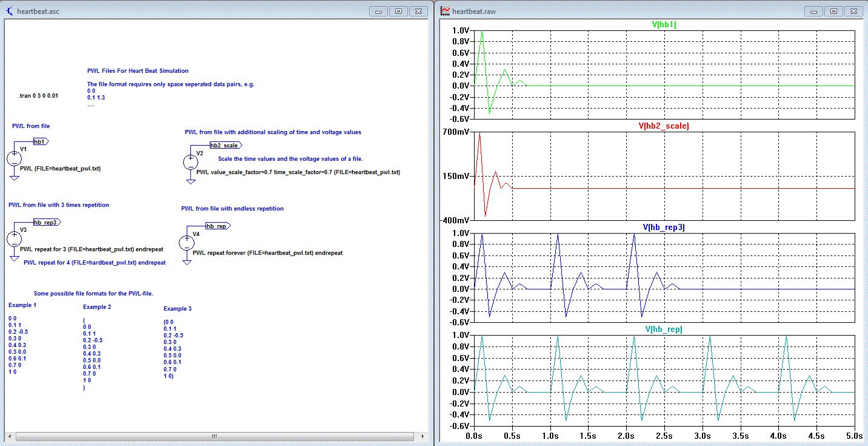
Task: Click the V3 voltage source symbol
Action: point(14,238)
